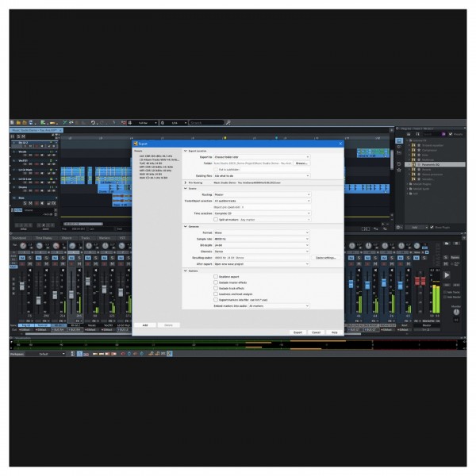The height and width of the screenshot is (476, 476).
Task: Click the Add button under Presets
Action: pos(145,325)
